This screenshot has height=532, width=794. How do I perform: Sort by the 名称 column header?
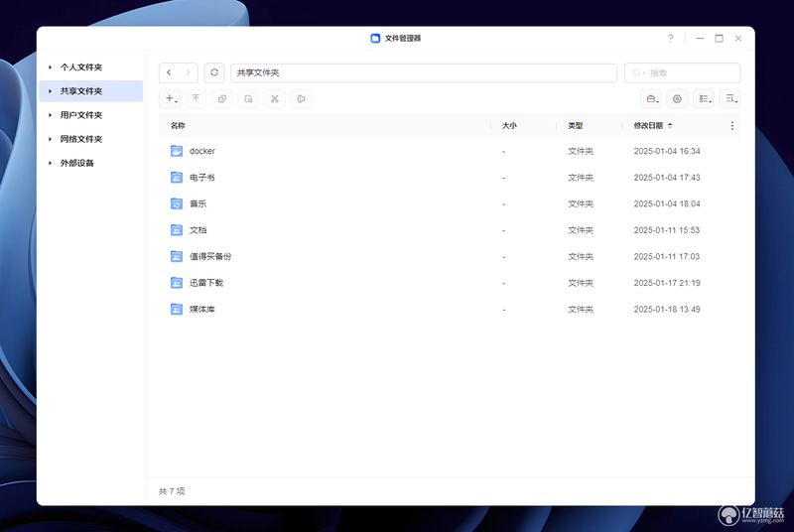(178, 125)
